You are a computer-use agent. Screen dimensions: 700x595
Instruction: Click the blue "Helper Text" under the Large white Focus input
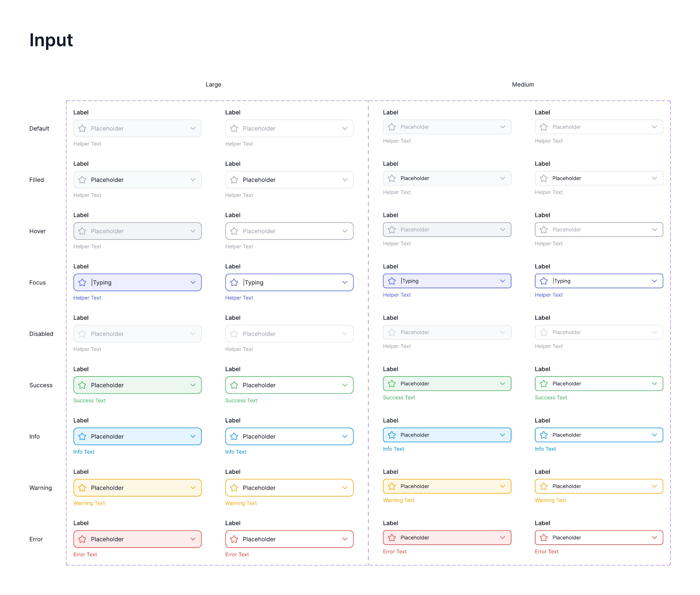point(239,298)
